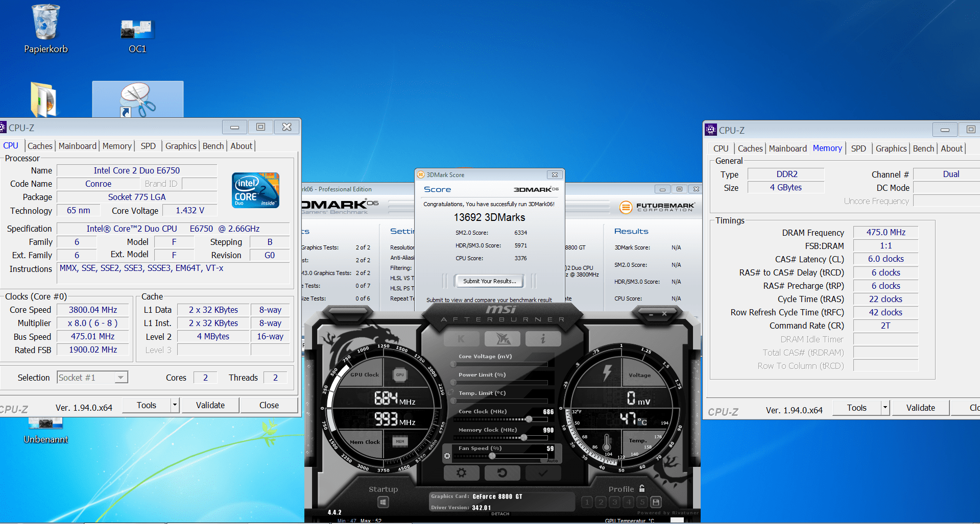This screenshot has height=524, width=980.
Task: Click DRAM Frequency value 475.0 MHz
Action: pos(886,232)
